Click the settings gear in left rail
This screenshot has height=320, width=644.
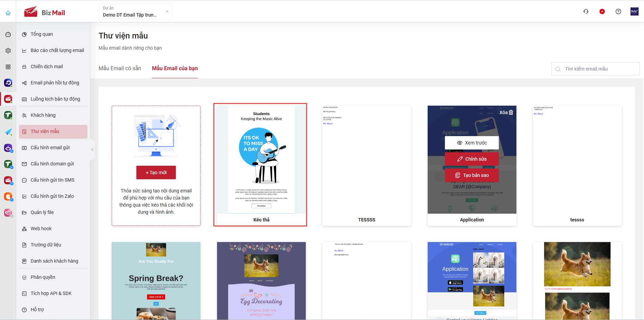pos(8,51)
